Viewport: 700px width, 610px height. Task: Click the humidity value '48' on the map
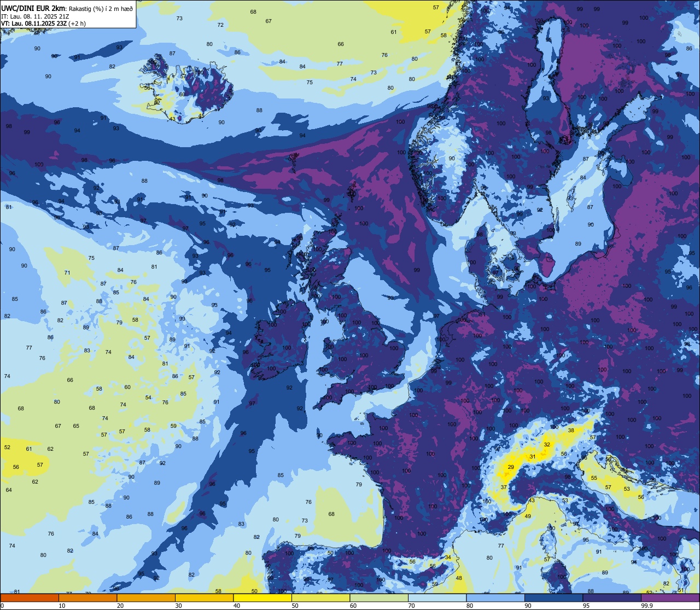click(459, 578)
